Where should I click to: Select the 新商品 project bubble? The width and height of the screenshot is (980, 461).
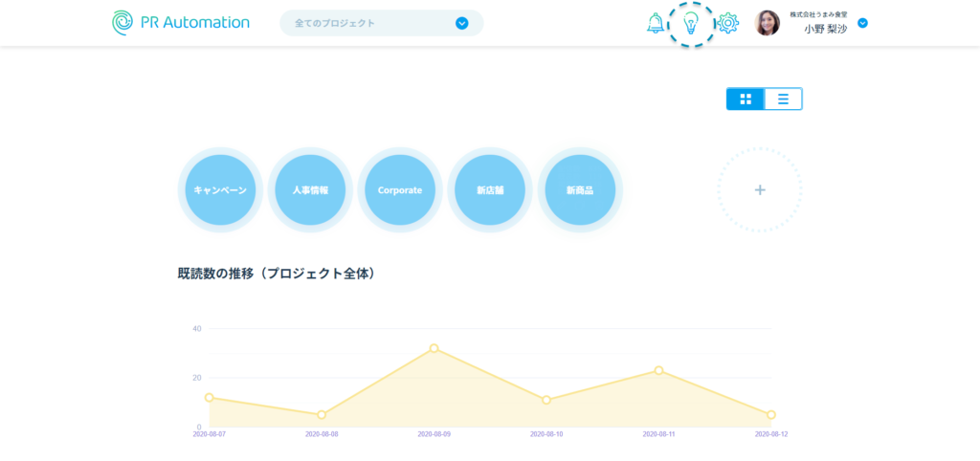click(580, 190)
